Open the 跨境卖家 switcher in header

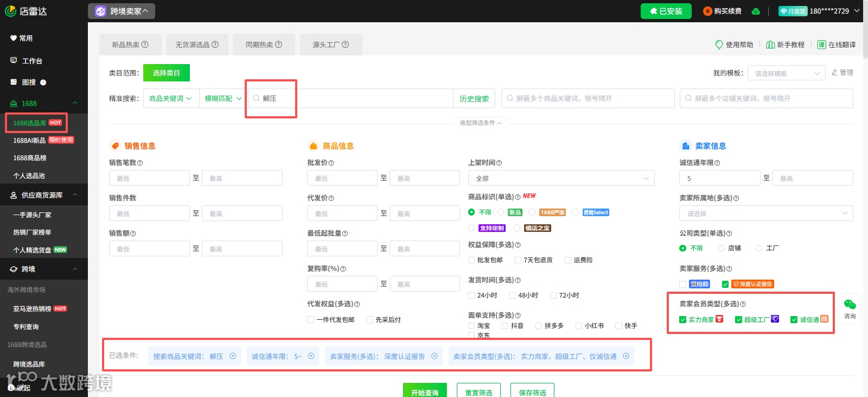point(122,11)
